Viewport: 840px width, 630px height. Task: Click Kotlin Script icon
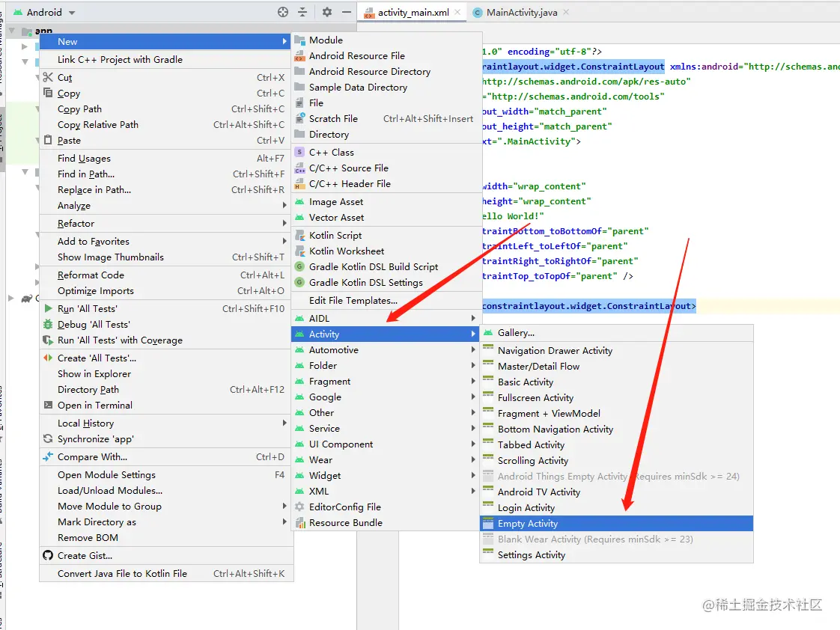(300, 235)
